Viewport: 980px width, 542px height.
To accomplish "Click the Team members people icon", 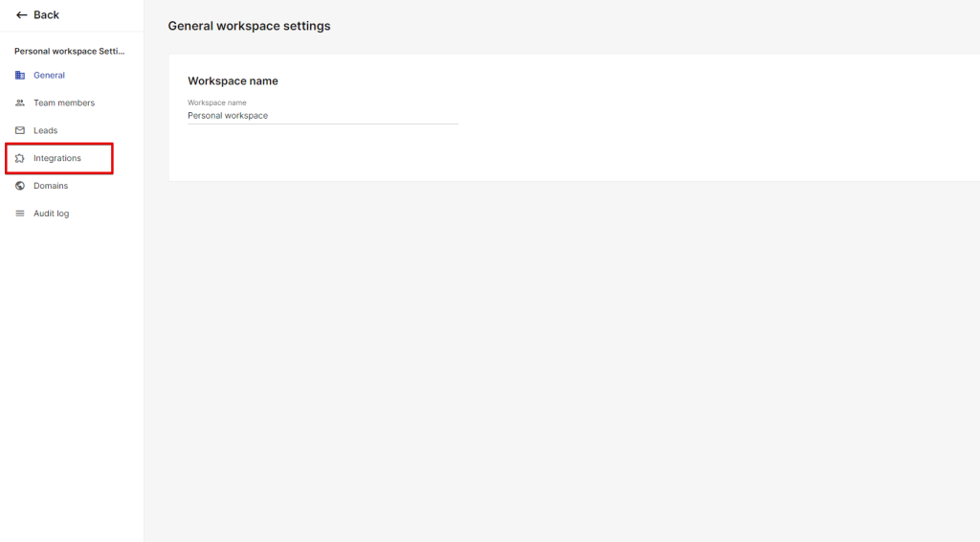I will click(x=20, y=103).
